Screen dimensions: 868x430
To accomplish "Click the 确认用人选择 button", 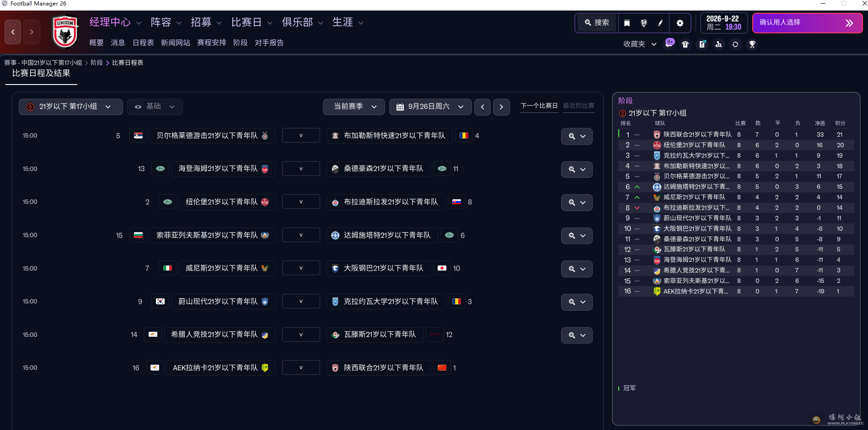I will pos(807,22).
